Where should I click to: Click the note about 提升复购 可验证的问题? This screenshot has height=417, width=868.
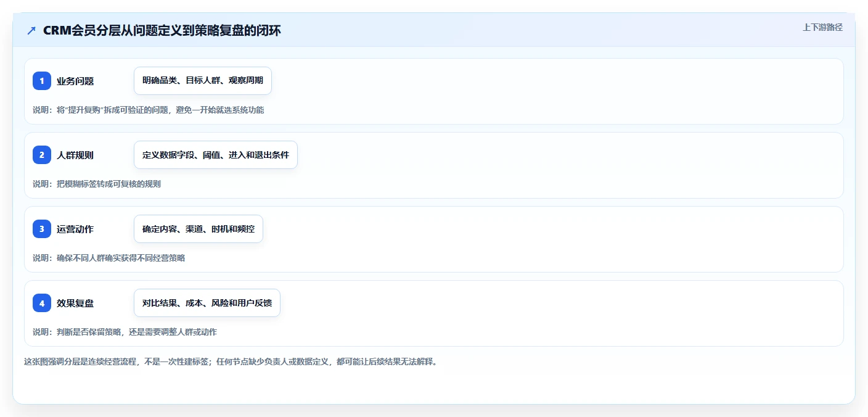point(149,110)
